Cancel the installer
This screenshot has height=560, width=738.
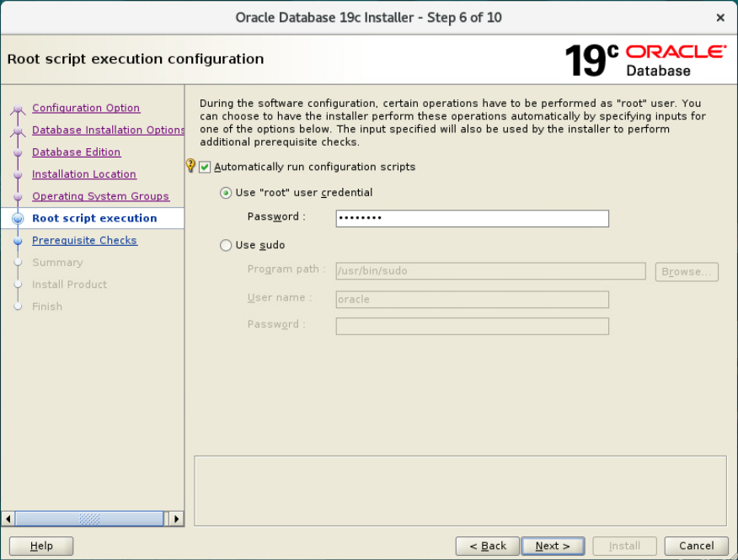click(696, 546)
